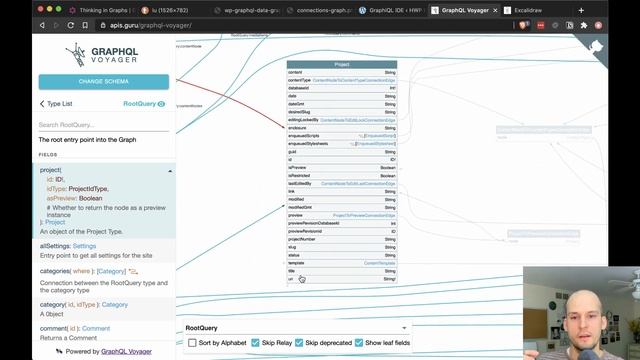The width and height of the screenshot is (640, 360).
Task: Click the connection icon after [Category]
Action: 133,271
